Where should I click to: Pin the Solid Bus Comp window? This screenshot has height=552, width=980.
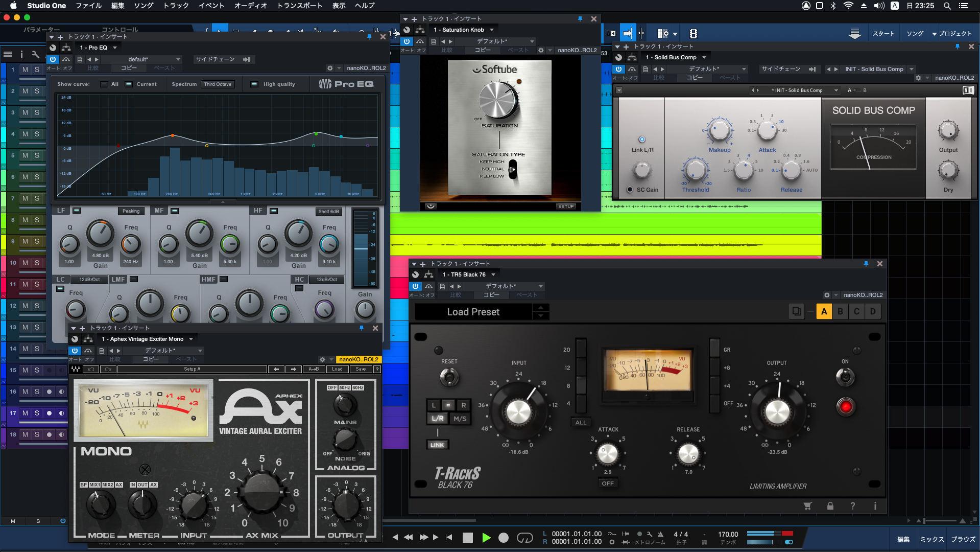pos(958,47)
